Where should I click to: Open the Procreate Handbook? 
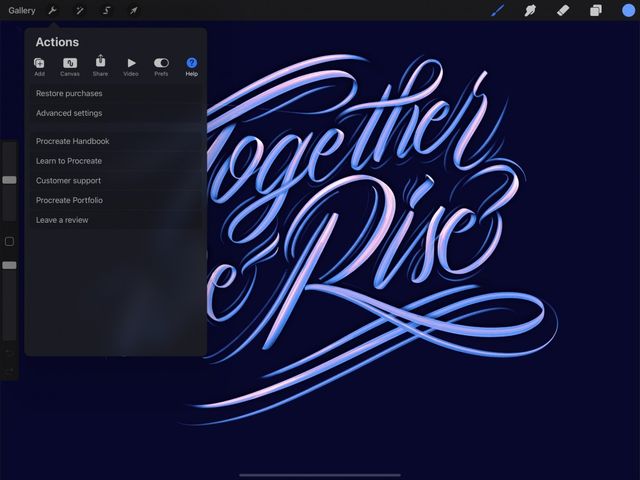[x=73, y=141]
